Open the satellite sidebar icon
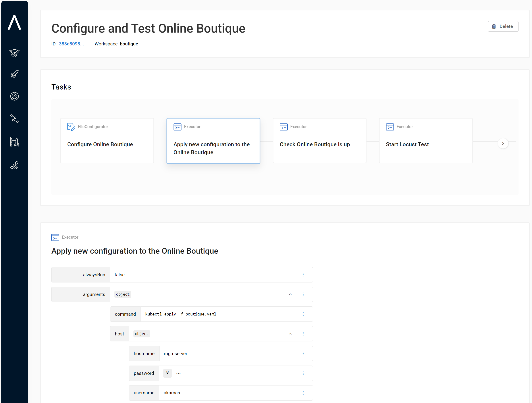Image resolution: width=532 pixels, height=403 pixels. (14, 165)
